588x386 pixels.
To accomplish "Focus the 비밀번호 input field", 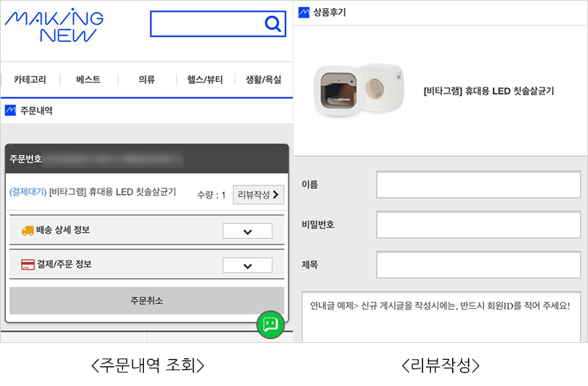I will coord(478,225).
